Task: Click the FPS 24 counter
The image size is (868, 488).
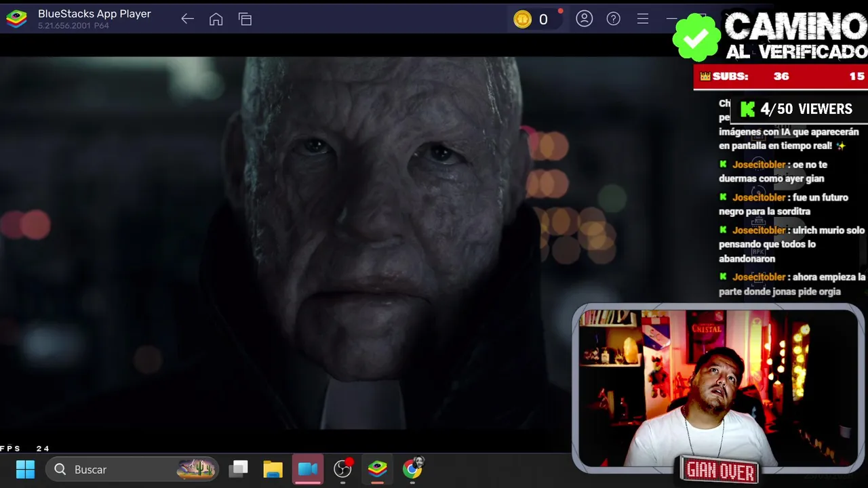Action: (x=25, y=449)
